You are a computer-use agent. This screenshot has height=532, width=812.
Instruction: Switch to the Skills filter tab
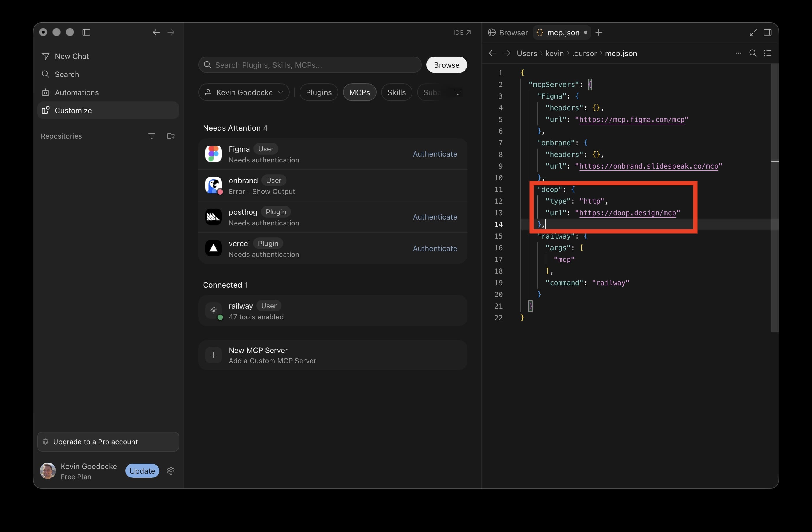pos(396,92)
